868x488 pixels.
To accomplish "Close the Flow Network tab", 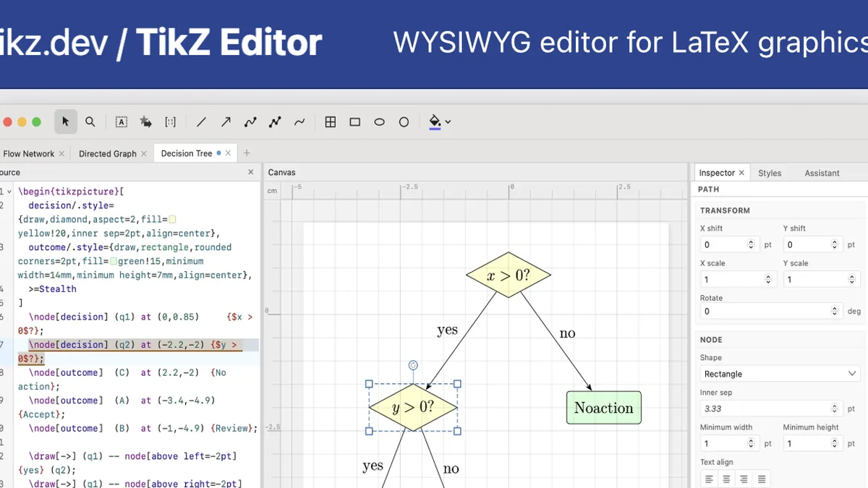I will tap(61, 153).
